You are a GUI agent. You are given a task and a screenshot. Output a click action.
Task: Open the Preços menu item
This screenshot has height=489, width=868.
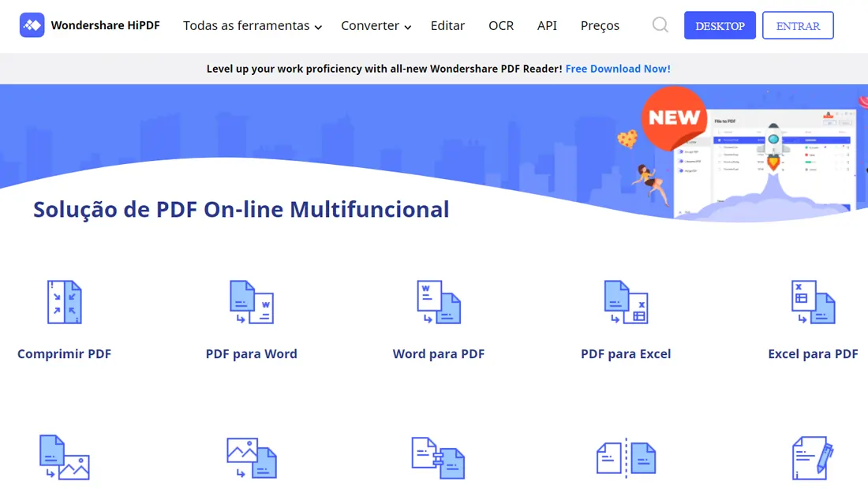(600, 25)
